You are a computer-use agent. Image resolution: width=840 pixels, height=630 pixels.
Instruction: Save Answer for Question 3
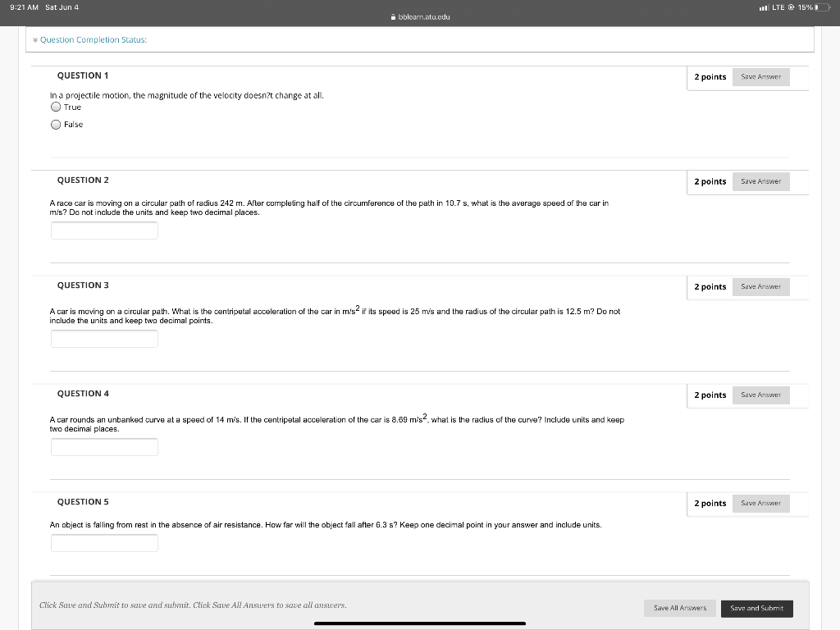point(760,286)
